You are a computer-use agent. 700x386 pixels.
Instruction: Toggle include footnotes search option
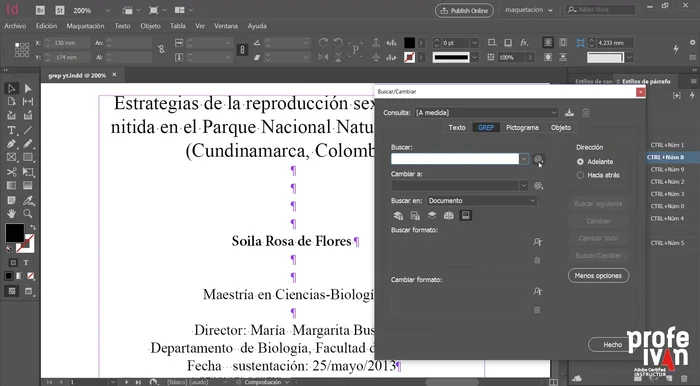pos(466,216)
